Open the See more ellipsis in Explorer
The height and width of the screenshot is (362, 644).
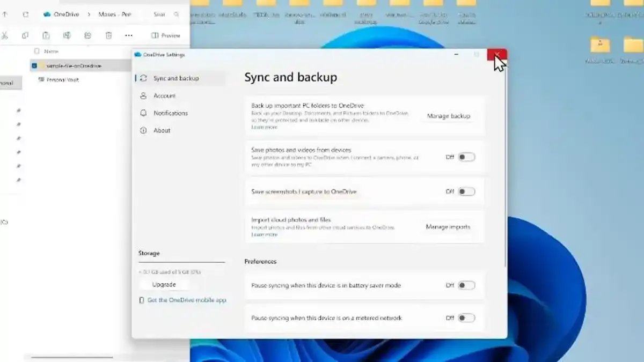(129, 35)
